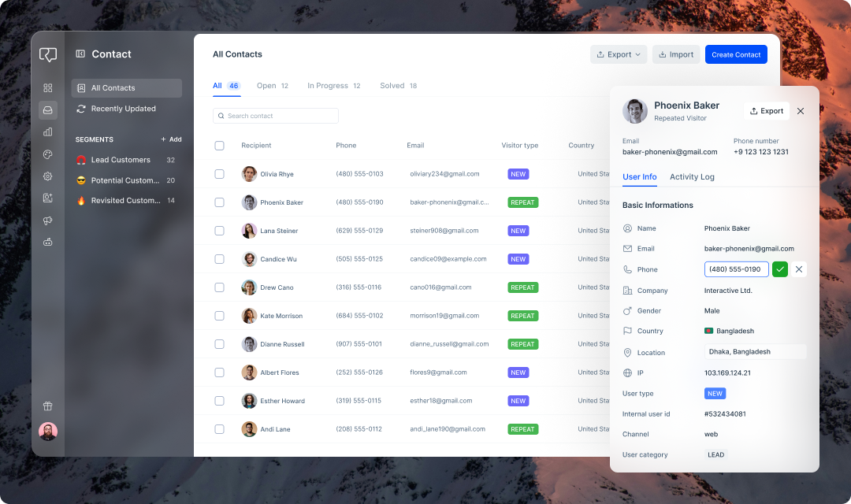Check the checkbox next to Phoenix Baker
This screenshot has width=851, height=504.
[219, 202]
